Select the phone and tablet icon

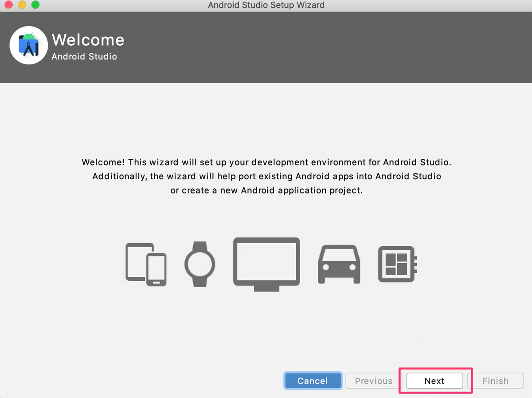click(146, 264)
